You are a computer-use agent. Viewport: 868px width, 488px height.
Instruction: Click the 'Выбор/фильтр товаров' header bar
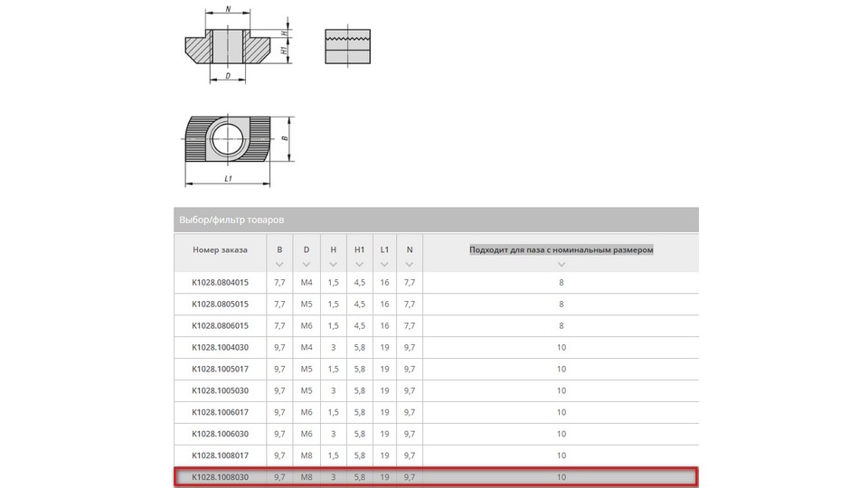435,220
